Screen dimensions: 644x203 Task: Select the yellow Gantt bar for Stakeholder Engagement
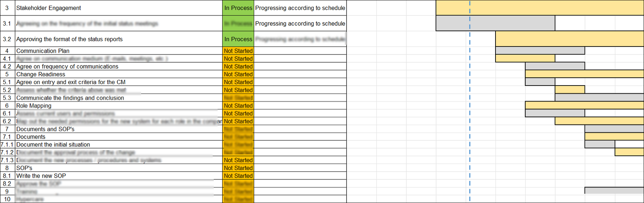coord(540,8)
